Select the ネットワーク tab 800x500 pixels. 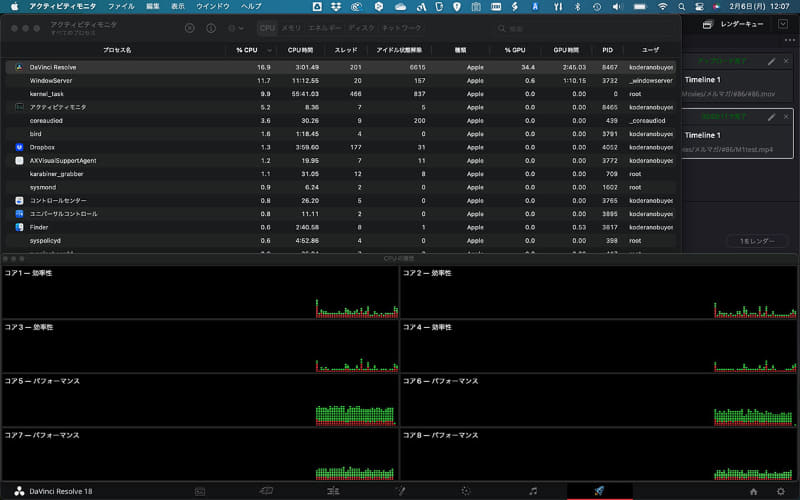(402, 28)
